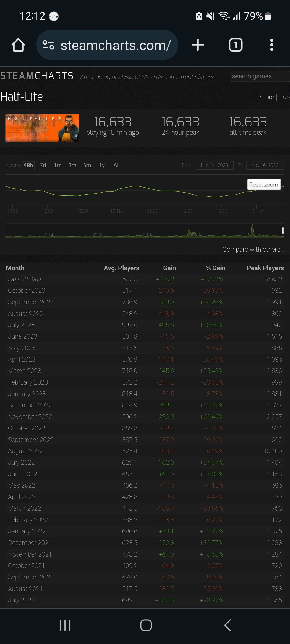Select the 7d zoom range
290x644 pixels.
43,165
